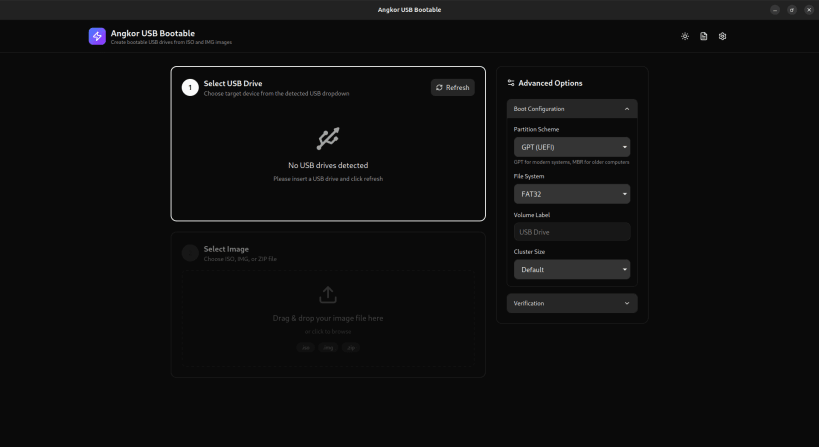Click the Advanced Options sliders icon
819x447 pixels.
(x=511, y=83)
